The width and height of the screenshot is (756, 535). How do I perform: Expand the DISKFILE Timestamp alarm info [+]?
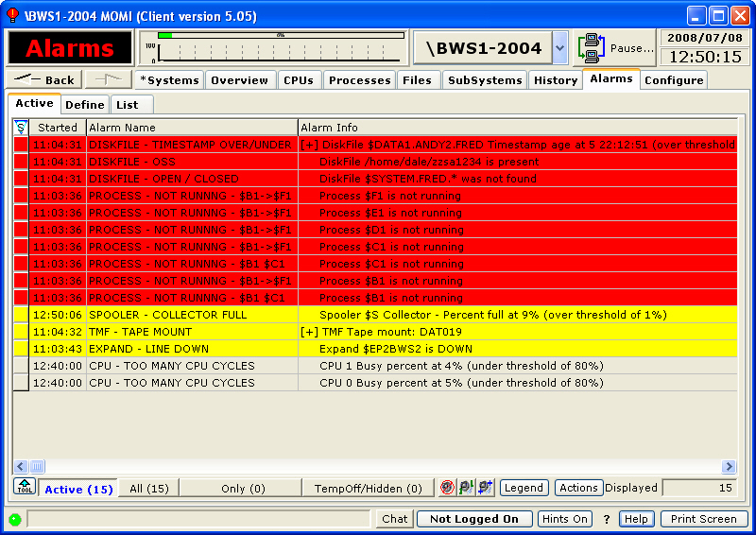[x=309, y=145]
